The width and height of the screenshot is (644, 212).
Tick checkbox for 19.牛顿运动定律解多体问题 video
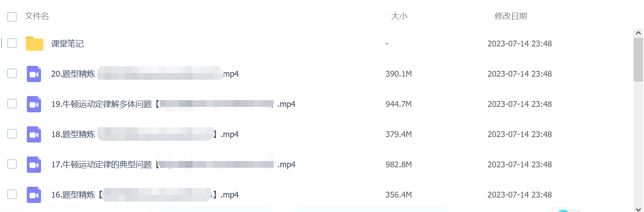click(x=12, y=104)
